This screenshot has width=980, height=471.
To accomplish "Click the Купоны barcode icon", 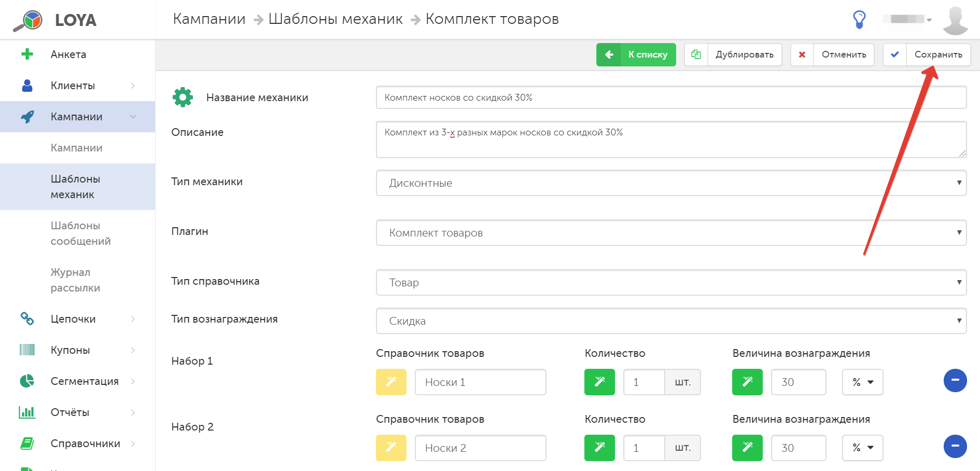I will point(27,350).
